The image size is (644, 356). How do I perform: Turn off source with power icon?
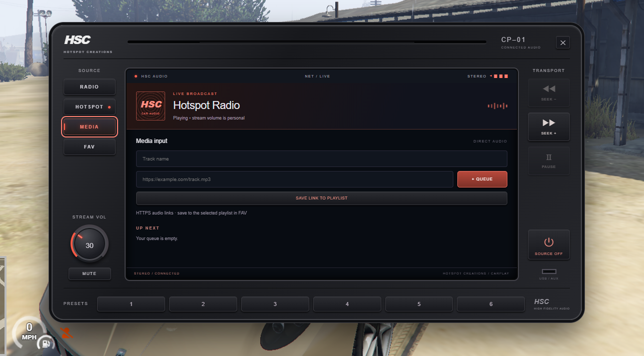548,244
